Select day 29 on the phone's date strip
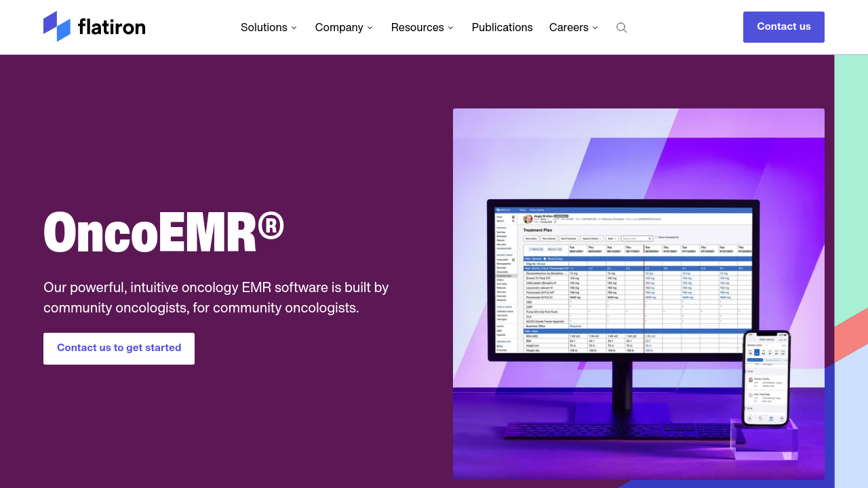The height and width of the screenshot is (488, 868). click(x=757, y=353)
